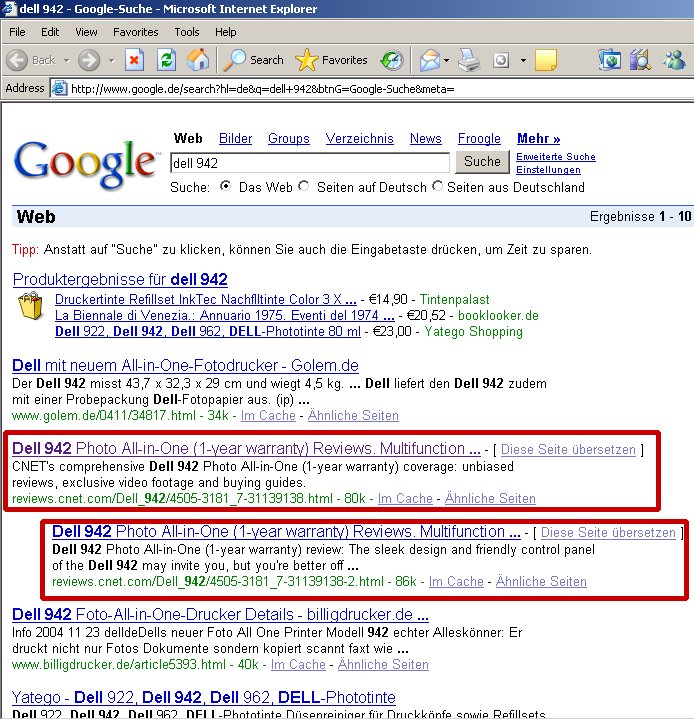Click the globe monitor toolbar icon

click(x=609, y=60)
